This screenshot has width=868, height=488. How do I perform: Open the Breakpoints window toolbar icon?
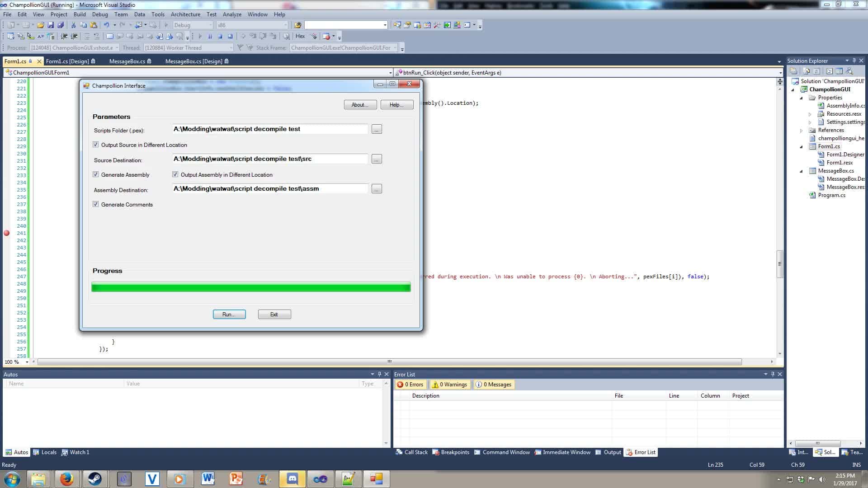coord(326,36)
